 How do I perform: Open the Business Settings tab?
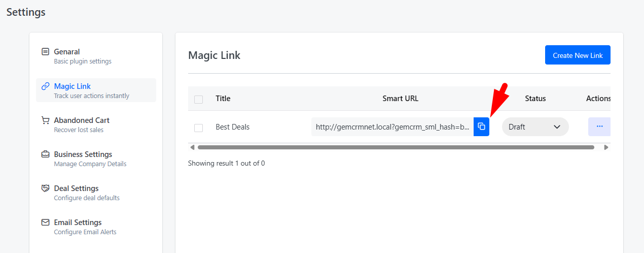point(96,159)
